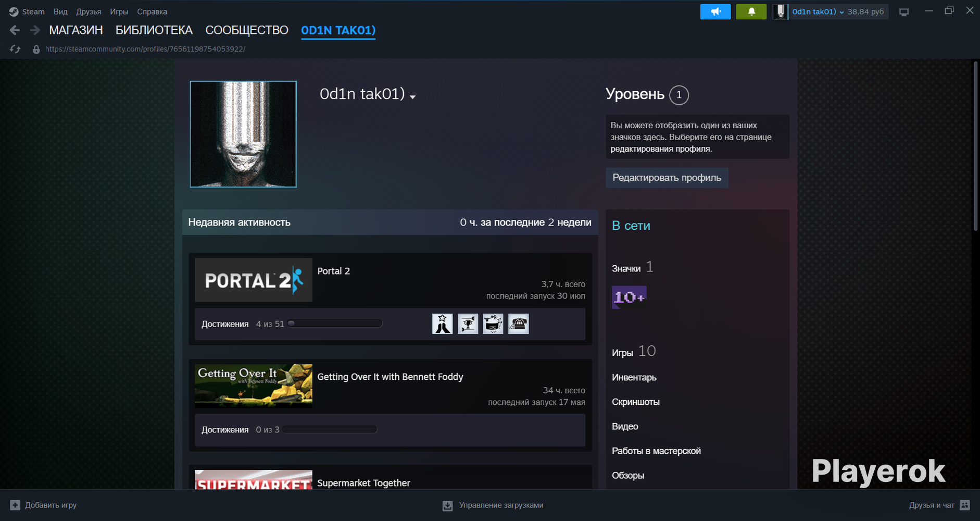Click the 38,84 руб wallet balance

tap(865, 11)
